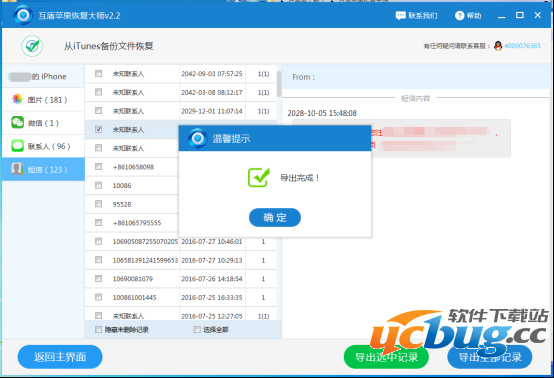Screen dimensions: 554x378
Task: Check the box for 2042-03-08 08:12:17 row
Action: (x=99, y=92)
